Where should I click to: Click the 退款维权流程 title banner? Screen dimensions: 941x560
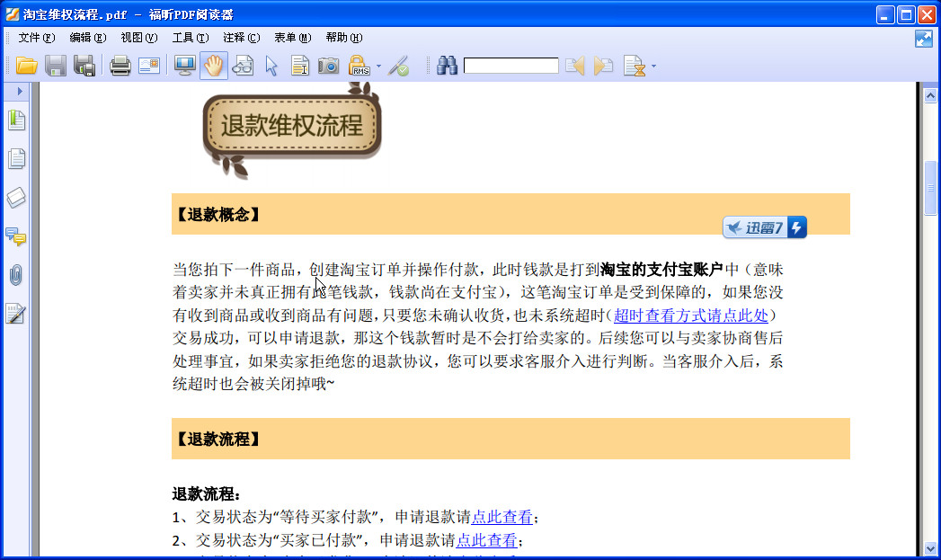pos(292,126)
